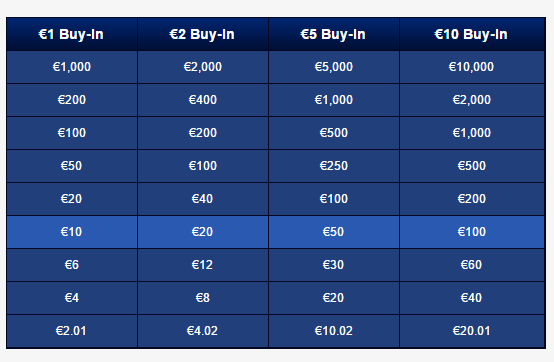Click the €2 Buy-In column header
Screen dimensions: 554x362
(x=203, y=34)
